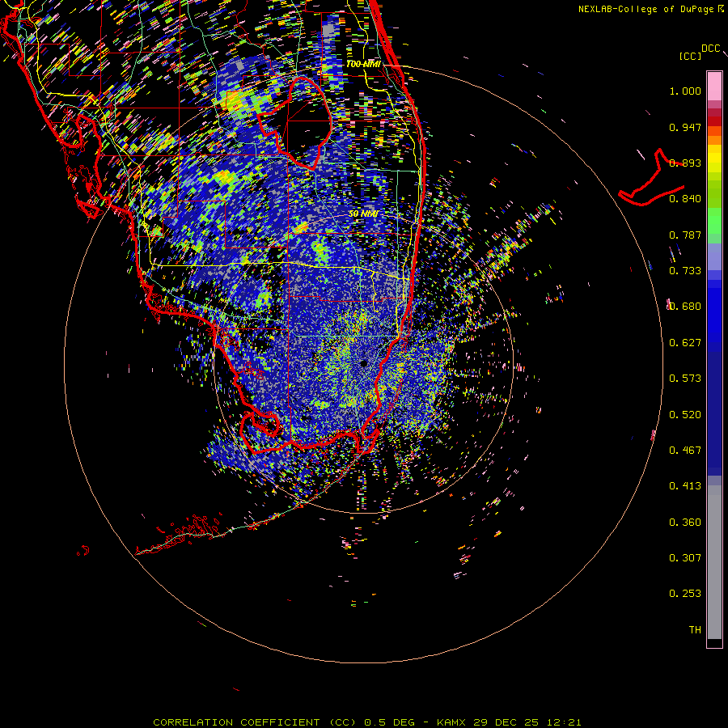Select the 0.947 legend value
Image resolution: width=728 pixels, height=728 pixels.
tap(685, 127)
